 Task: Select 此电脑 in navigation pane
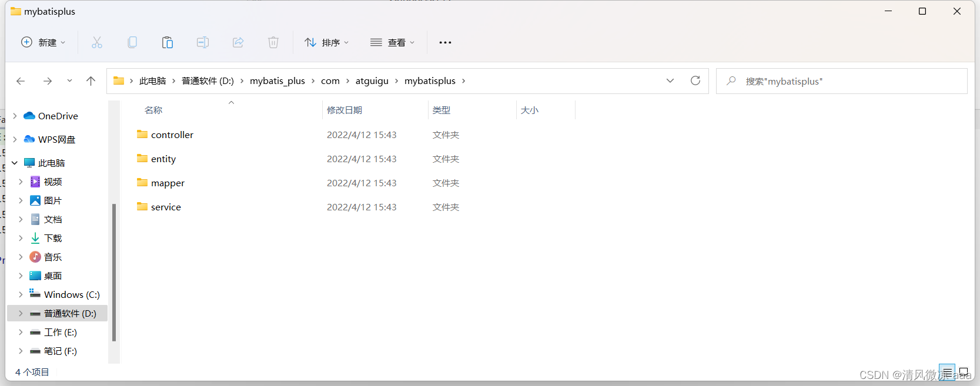pyautogui.click(x=52, y=163)
